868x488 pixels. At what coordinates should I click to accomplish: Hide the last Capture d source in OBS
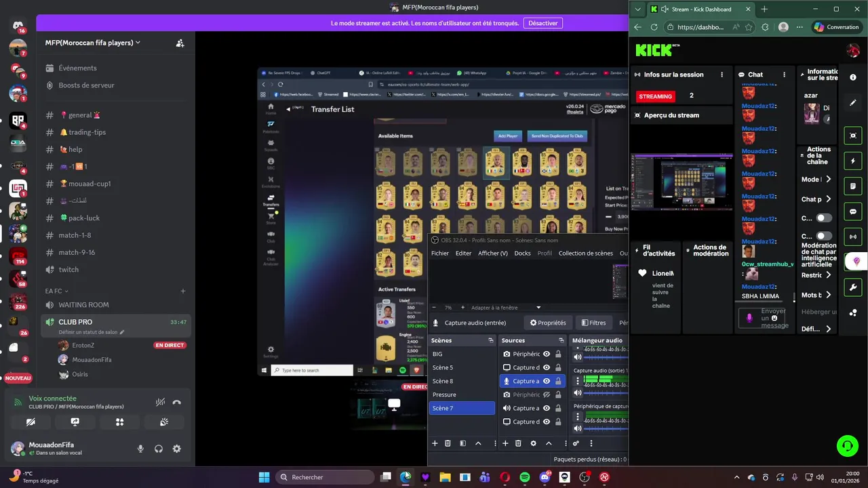tap(547, 422)
